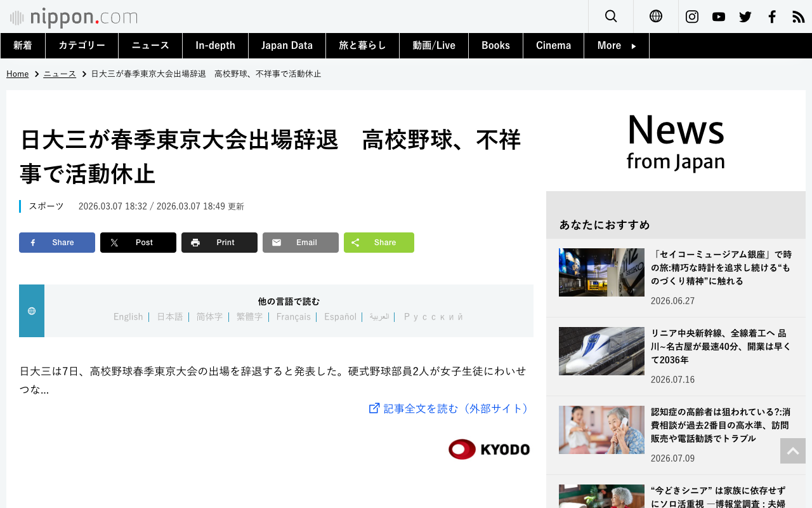Switch article language to Русский
Image resolution: width=812 pixels, height=508 pixels.
(434, 317)
